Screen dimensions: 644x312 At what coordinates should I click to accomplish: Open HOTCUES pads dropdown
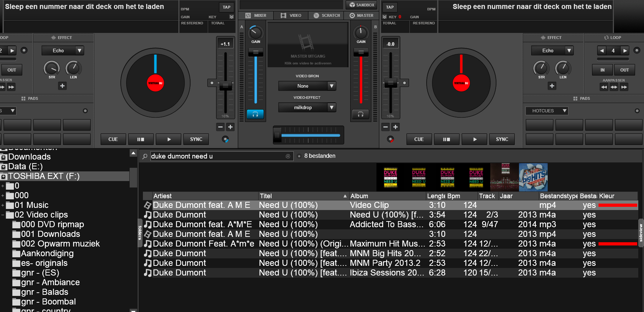click(x=547, y=111)
